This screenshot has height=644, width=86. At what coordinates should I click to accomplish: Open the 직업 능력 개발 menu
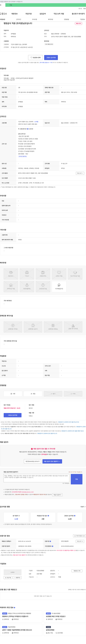point(59,14)
